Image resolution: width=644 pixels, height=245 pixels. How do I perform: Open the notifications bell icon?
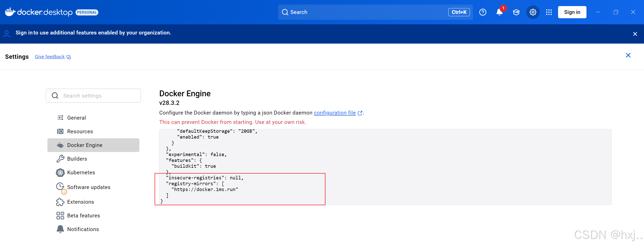pos(499,12)
